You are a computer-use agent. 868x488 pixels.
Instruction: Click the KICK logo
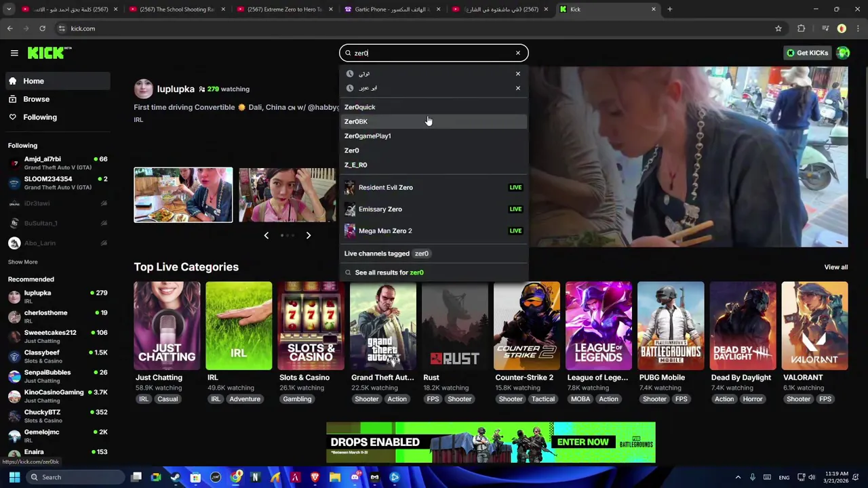click(x=50, y=53)
